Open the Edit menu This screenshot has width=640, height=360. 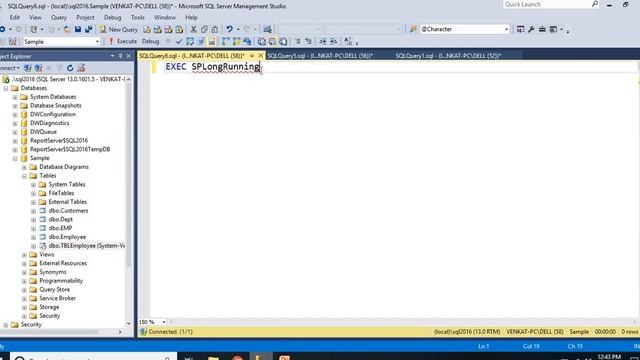(x=15, y=18)
